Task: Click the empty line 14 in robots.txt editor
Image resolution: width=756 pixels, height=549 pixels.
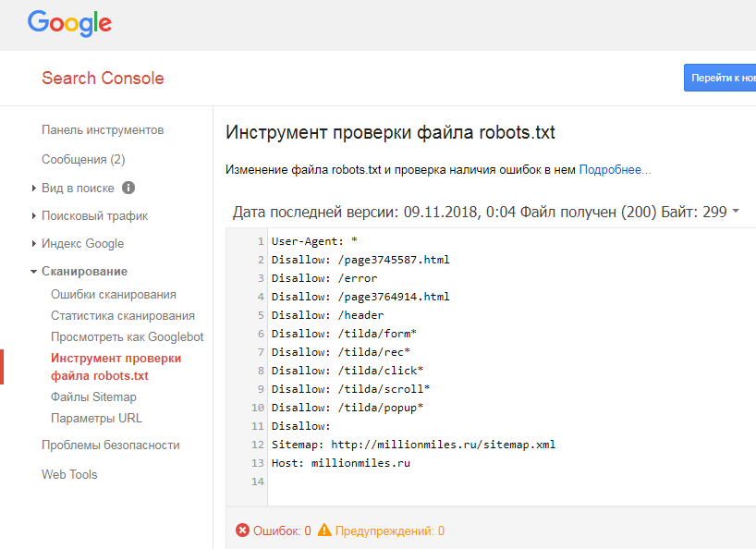Action: tap(462, 482)
